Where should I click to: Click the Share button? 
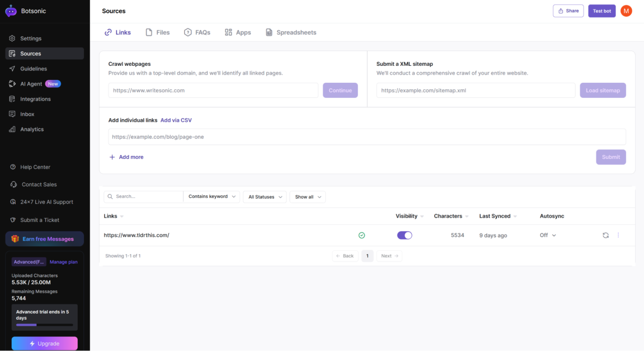(x=568, y=11)
